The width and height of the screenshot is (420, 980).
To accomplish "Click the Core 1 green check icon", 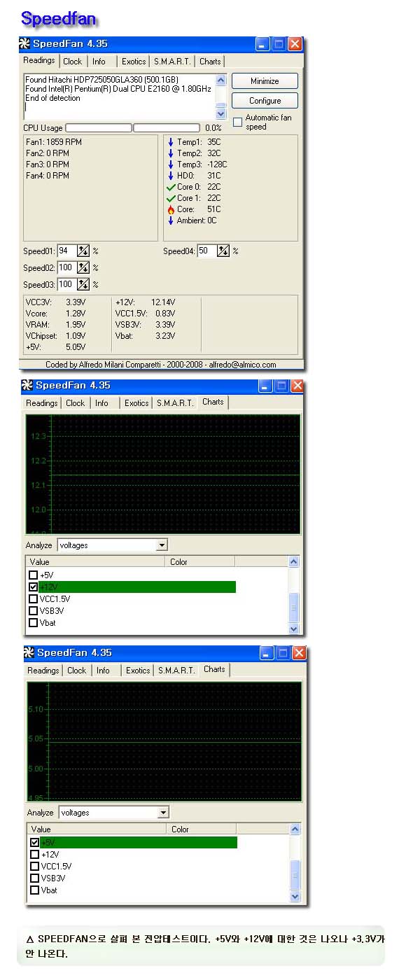I will [x=171, y=198].
